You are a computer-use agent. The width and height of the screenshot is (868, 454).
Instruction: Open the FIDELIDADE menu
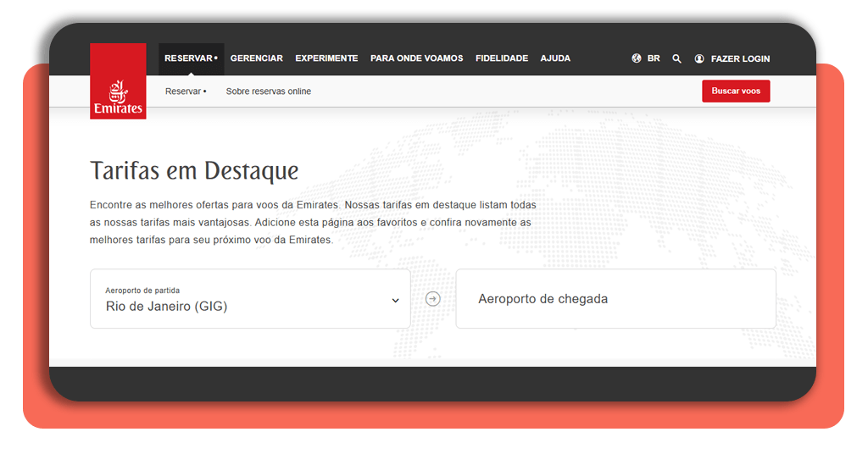click(502, 58)
